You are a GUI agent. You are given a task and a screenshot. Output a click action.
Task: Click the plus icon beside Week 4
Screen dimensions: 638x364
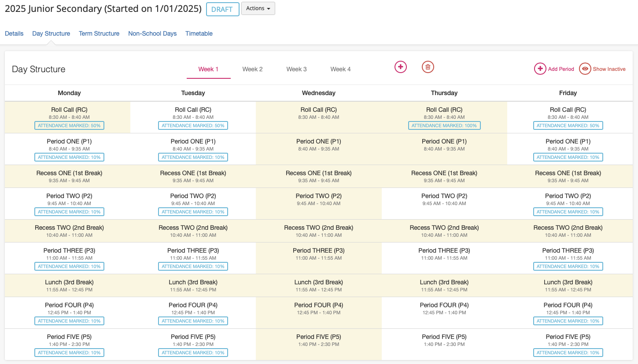click(400, 67)
